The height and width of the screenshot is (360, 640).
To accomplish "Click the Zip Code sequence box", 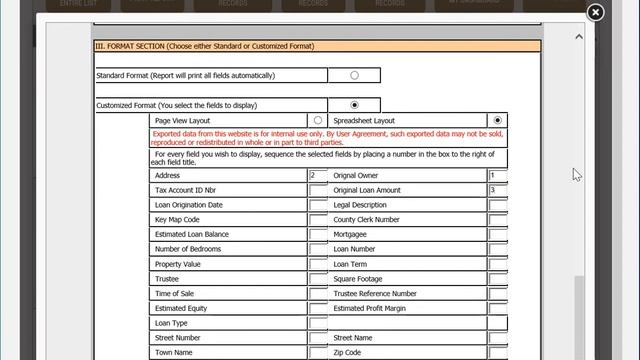I will pyautogui.click(x=498, y=352).
